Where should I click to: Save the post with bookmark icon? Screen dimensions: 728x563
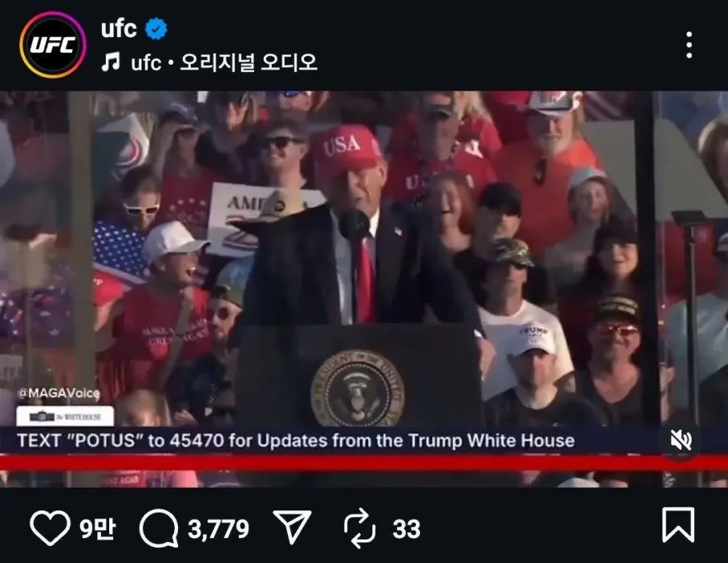point(679,525)
